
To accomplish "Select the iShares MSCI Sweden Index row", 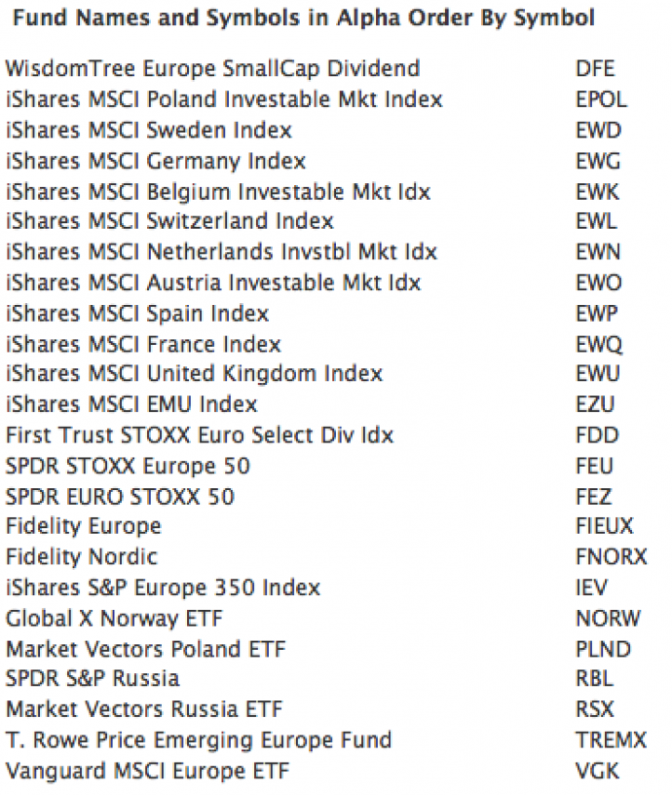I will coord(148,131).
